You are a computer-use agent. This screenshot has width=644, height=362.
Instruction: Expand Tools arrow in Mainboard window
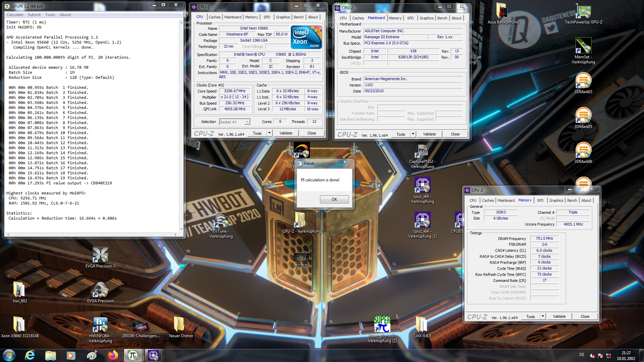[x=413, y=134]
